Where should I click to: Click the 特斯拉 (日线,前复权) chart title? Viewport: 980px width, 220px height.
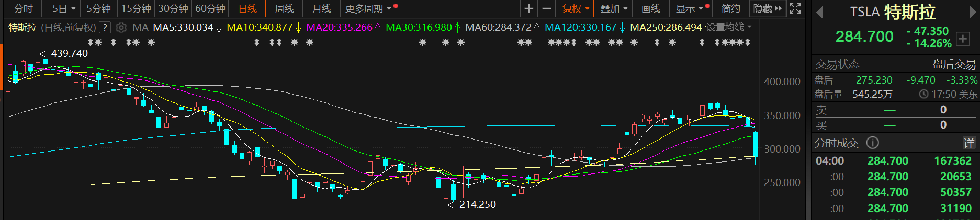point(52,27)
